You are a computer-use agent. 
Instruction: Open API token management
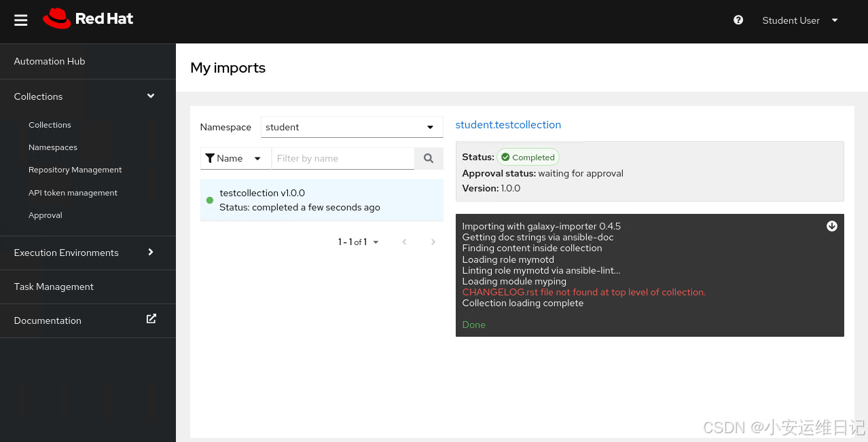[x=73, y=193]
